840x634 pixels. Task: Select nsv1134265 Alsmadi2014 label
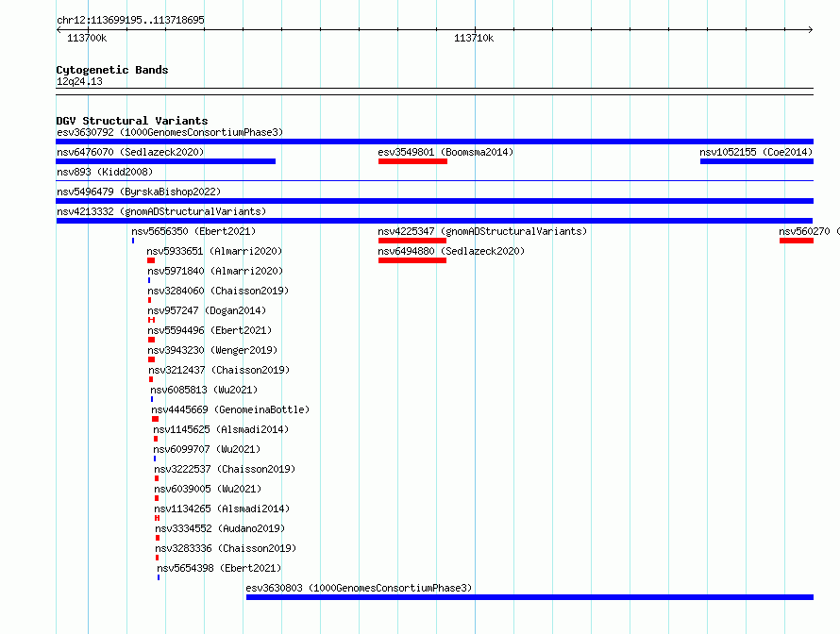click(x=222, y=509)
